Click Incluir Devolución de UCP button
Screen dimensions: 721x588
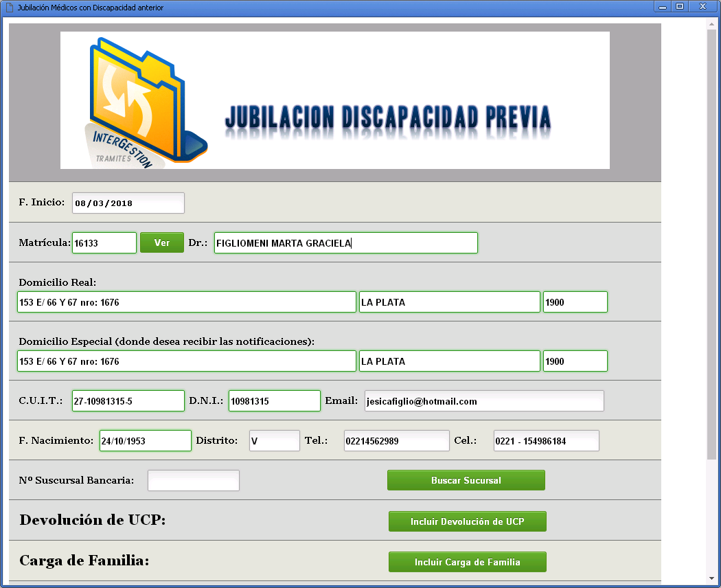pyautogui.click(x=468, y=521)
